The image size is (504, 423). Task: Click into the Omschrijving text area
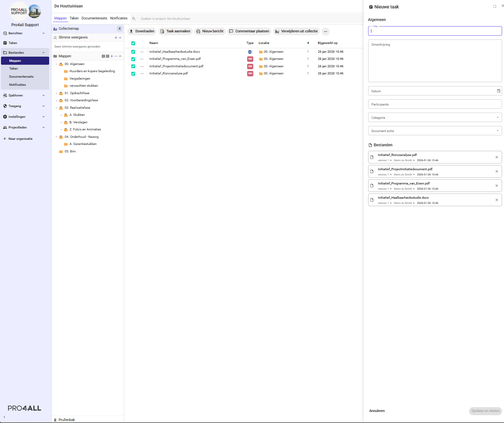(x=435, y=61)
